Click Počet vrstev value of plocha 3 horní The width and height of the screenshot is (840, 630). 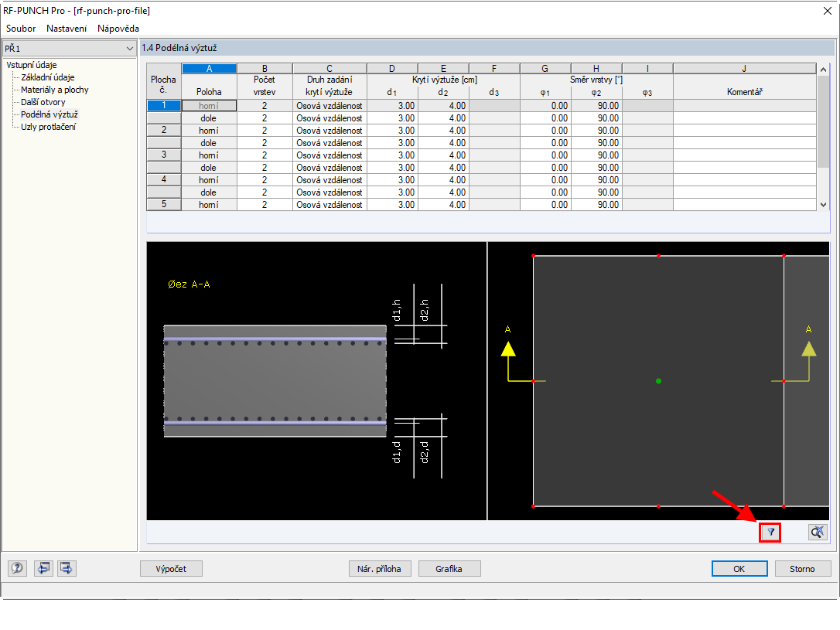pos(265,155)
